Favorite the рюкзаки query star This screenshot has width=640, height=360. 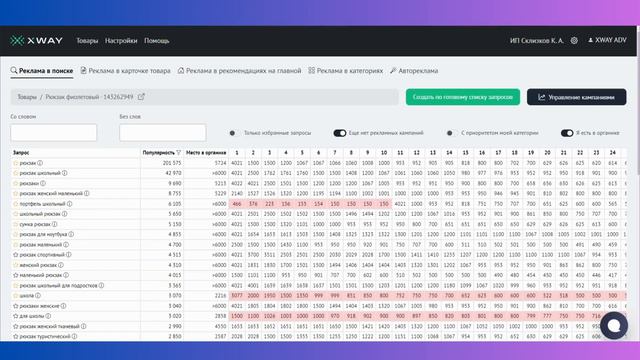point(16,183)
